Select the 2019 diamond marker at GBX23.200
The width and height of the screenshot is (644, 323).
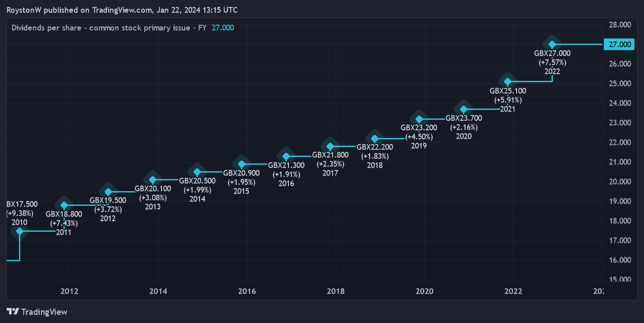point(419,119)
